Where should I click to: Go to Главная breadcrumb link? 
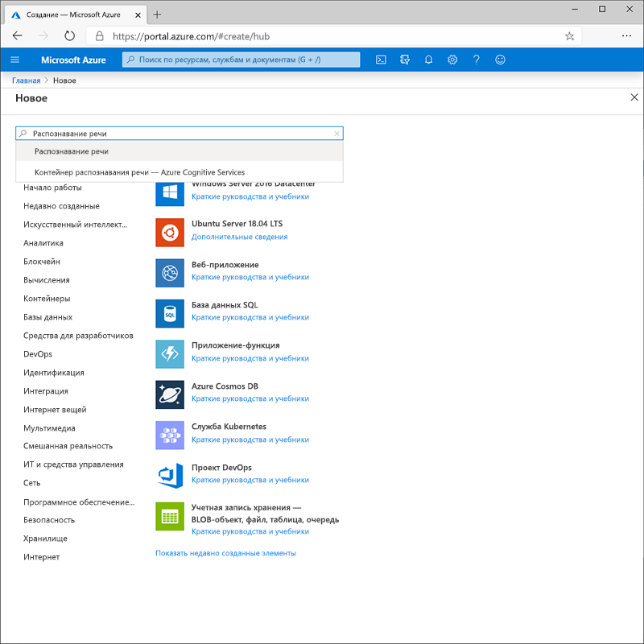(27, 80)
